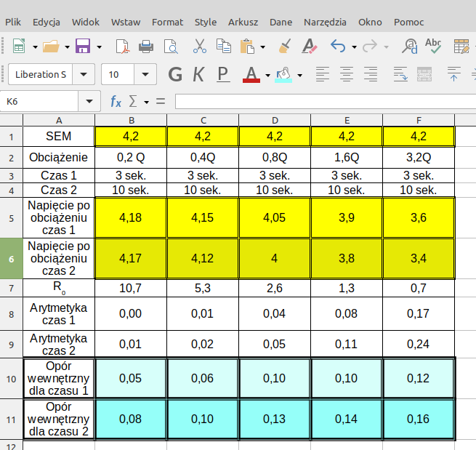Screen dimensions: 476x450
Task: Align cell contents left
Action: pos(323,74)
